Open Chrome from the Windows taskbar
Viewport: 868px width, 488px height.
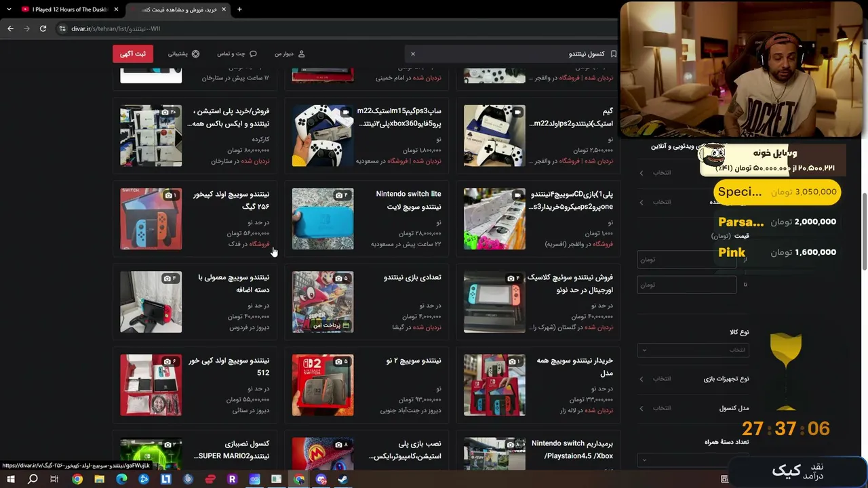[77, 479]
